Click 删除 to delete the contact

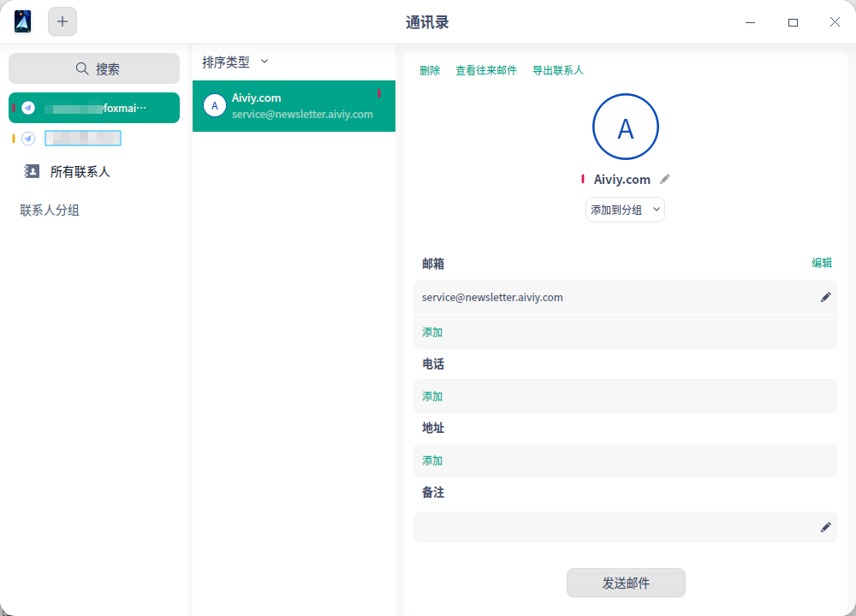point(430,71)
